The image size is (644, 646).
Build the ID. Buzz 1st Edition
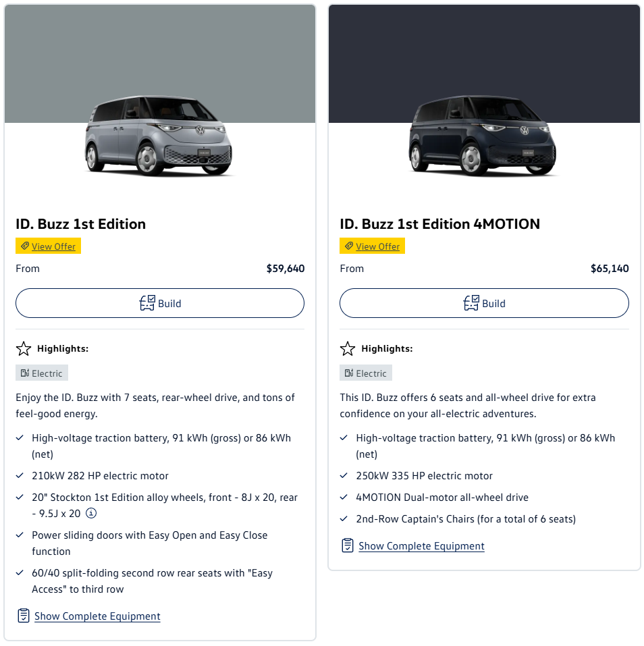[160, 303]
